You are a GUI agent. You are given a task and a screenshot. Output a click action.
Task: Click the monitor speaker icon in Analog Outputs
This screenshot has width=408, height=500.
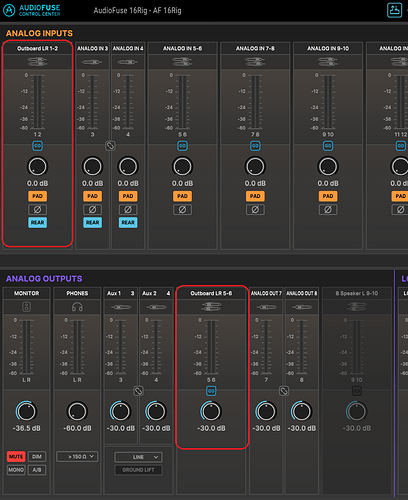(x=27, y=307)
